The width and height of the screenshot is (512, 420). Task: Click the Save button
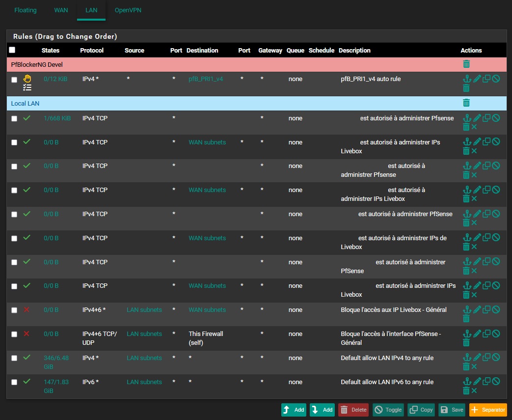[452, 410]
